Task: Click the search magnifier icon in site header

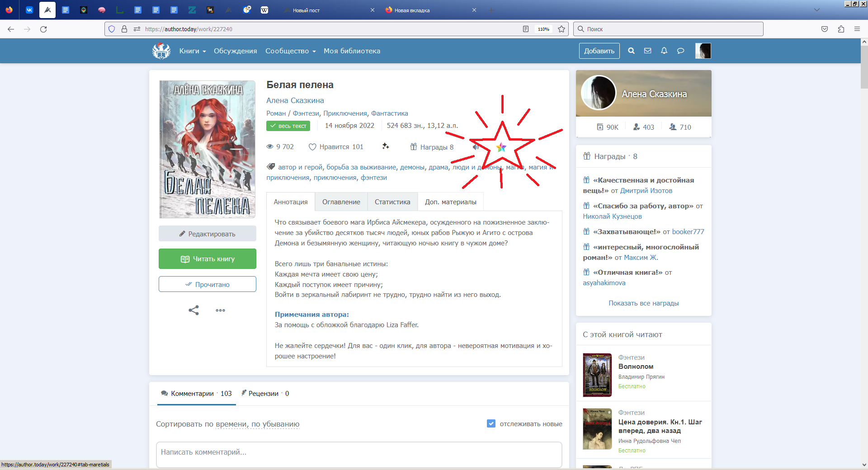Action: coord(631,51)
